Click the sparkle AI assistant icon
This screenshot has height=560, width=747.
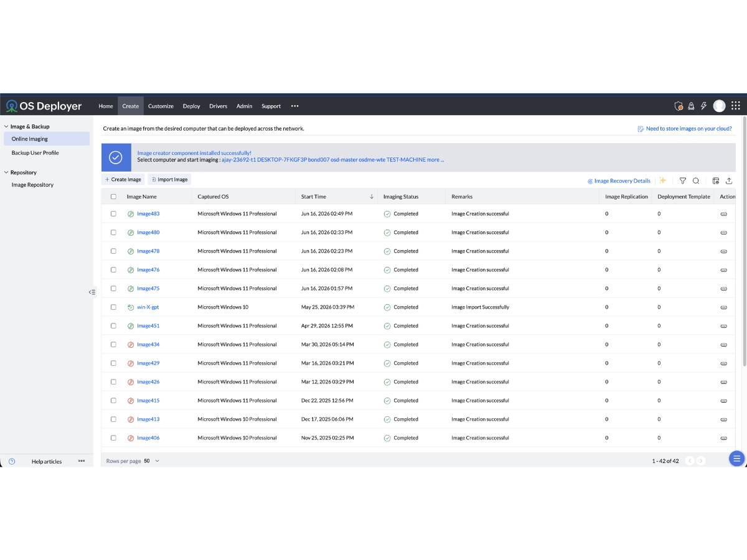(663, 180)
